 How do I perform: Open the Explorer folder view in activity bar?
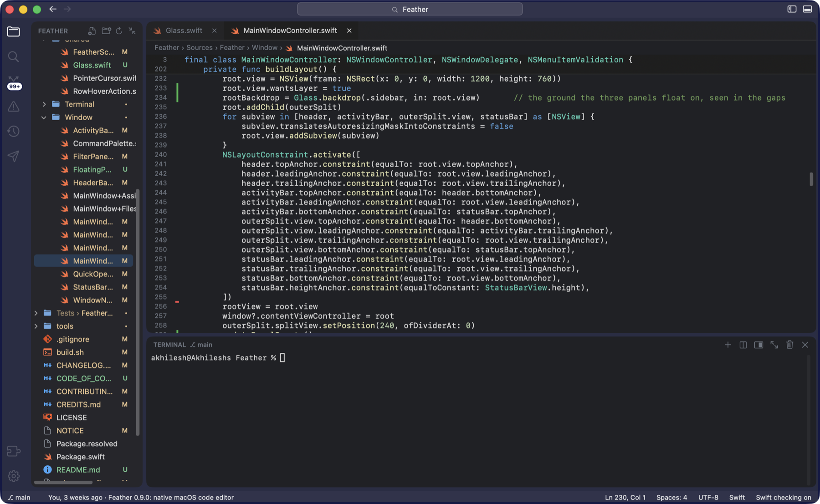pyautogui.click(x=14, y=31)
